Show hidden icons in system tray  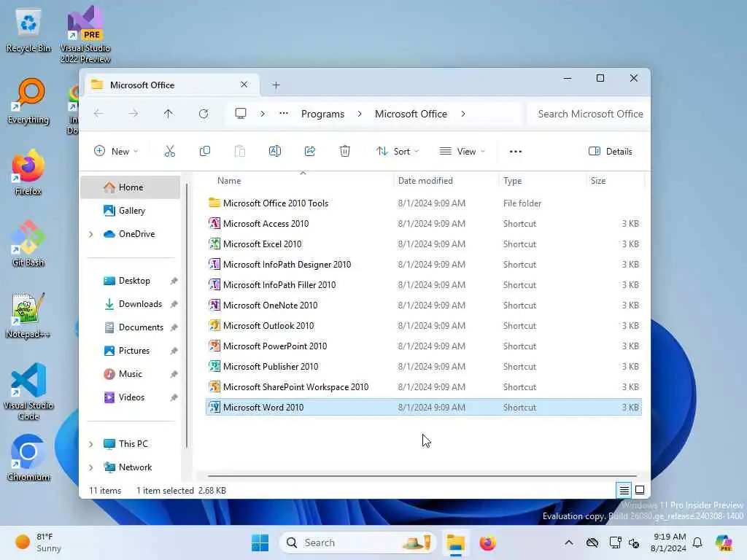coord(569,542)
